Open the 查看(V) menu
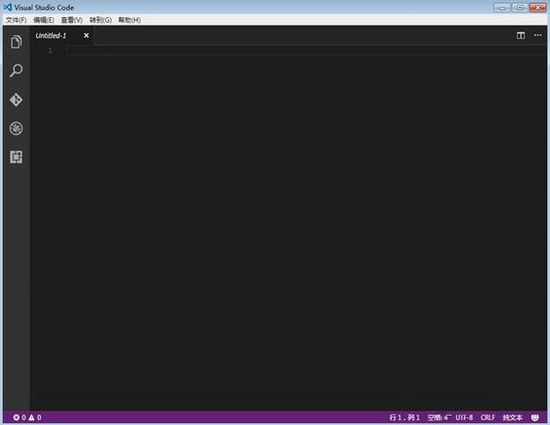The width and height of the screenshot is (550, 425). pos(72,20)
